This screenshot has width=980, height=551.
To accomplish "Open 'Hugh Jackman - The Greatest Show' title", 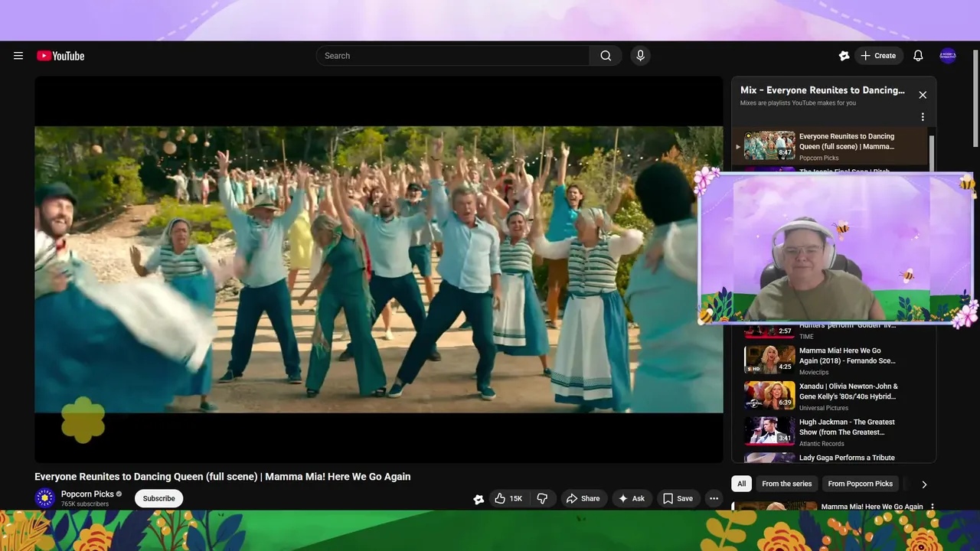I will pos(847,427).
